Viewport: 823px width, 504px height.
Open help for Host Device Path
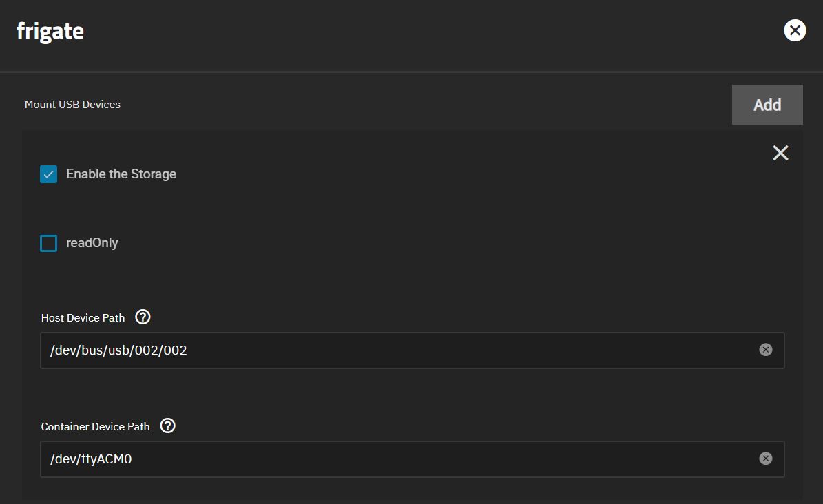point(143,317)
